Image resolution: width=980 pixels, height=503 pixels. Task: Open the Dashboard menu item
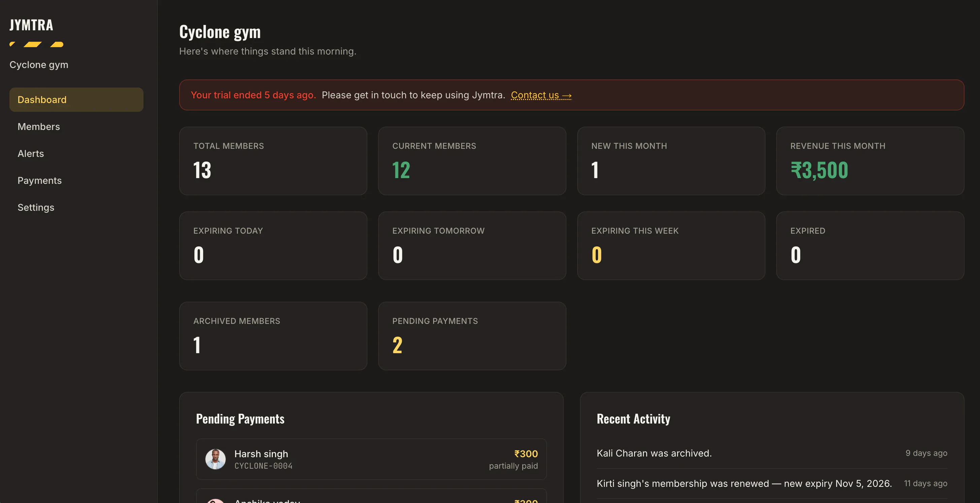pyautogui.click(x=76, y=100)
